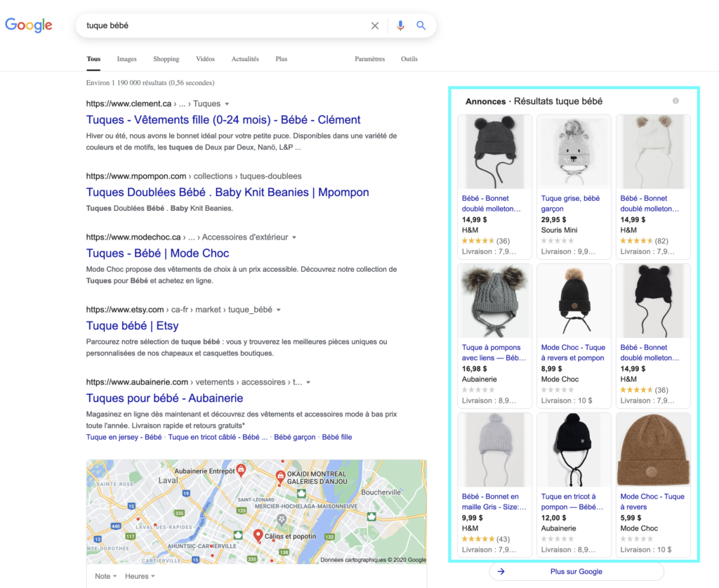Image resolution: width=719 pixels, height=588 pixels.
Task: Open Tuque bébé Etsy result
Action: (133, 326)
